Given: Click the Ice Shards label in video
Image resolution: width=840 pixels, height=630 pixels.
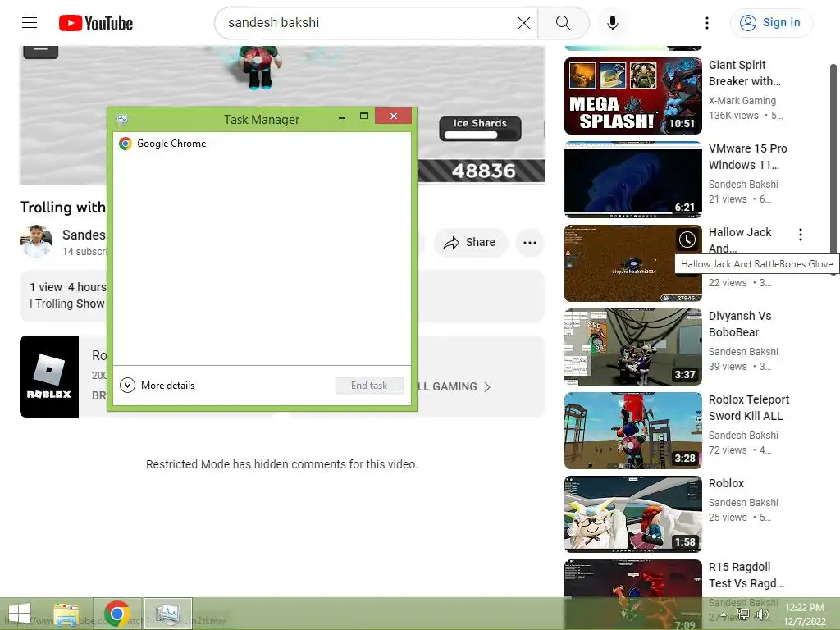Looking at the screenshot, I should click(480, 123).
